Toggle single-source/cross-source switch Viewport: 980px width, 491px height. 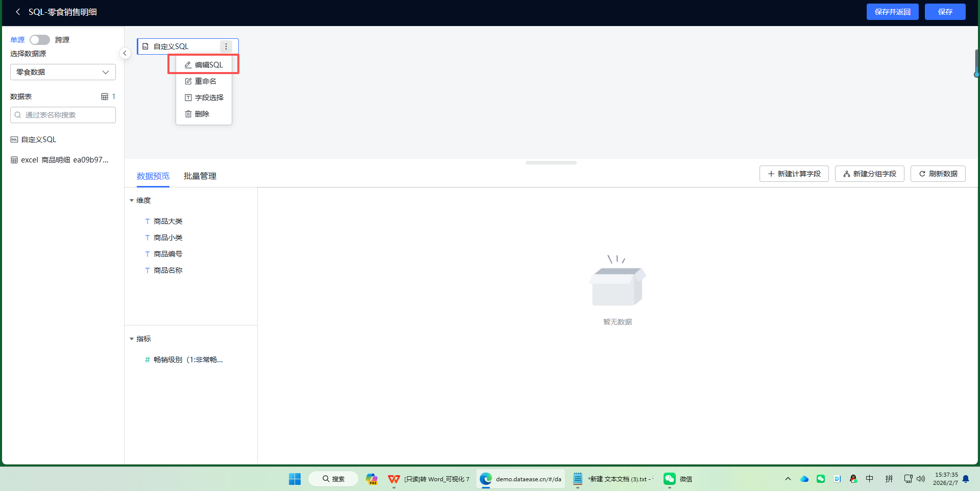point(39,40)
